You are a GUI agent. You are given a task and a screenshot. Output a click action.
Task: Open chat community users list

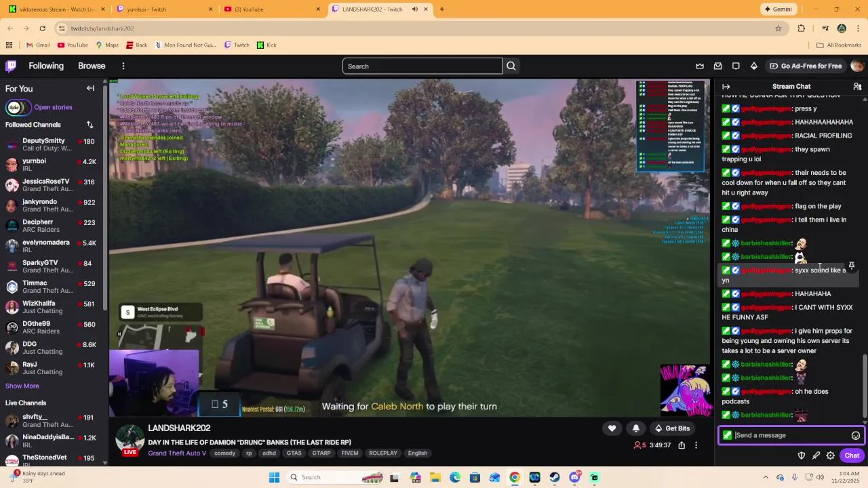pos(857,87)
